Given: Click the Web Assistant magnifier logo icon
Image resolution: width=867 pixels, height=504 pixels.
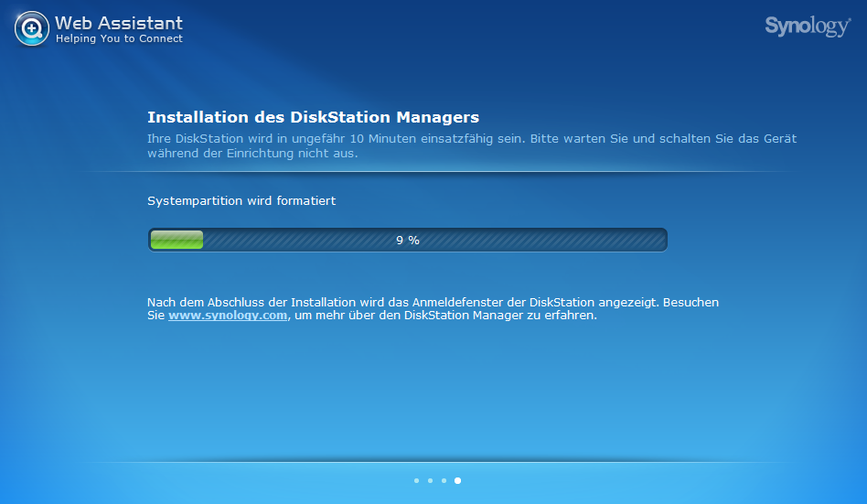Looking at the screenshot, I should coord(31,28).
